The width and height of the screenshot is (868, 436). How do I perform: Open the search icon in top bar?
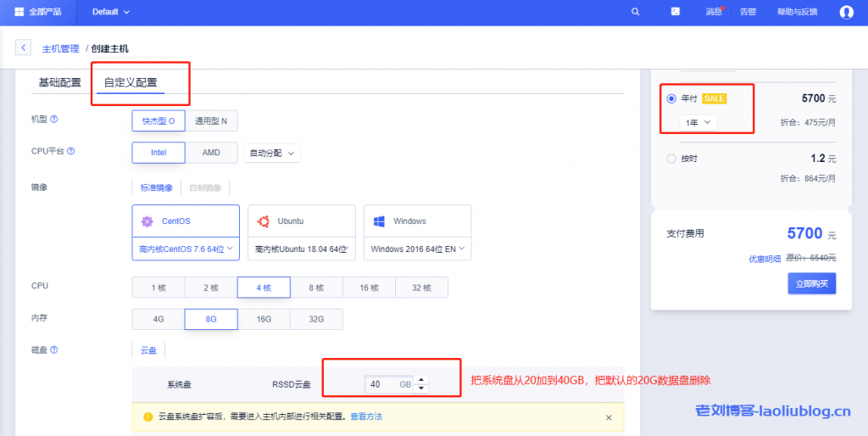tap(636, 12)
